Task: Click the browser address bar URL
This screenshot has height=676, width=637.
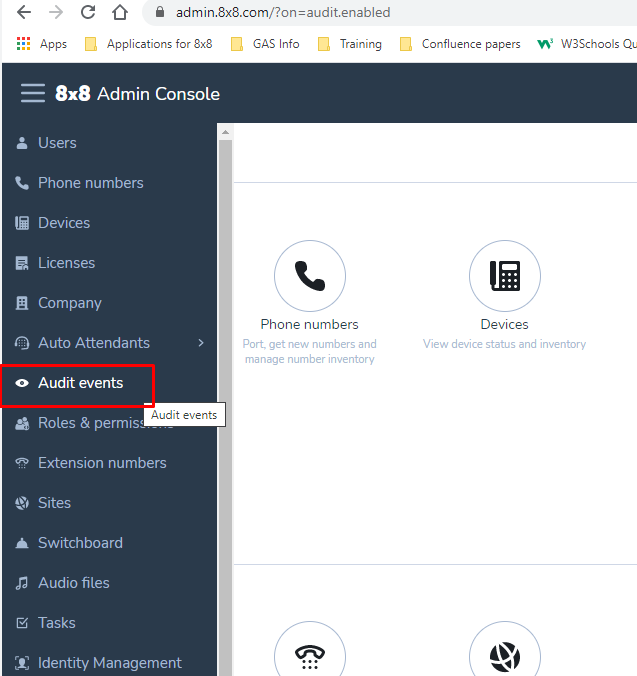Action: point(283,13)
